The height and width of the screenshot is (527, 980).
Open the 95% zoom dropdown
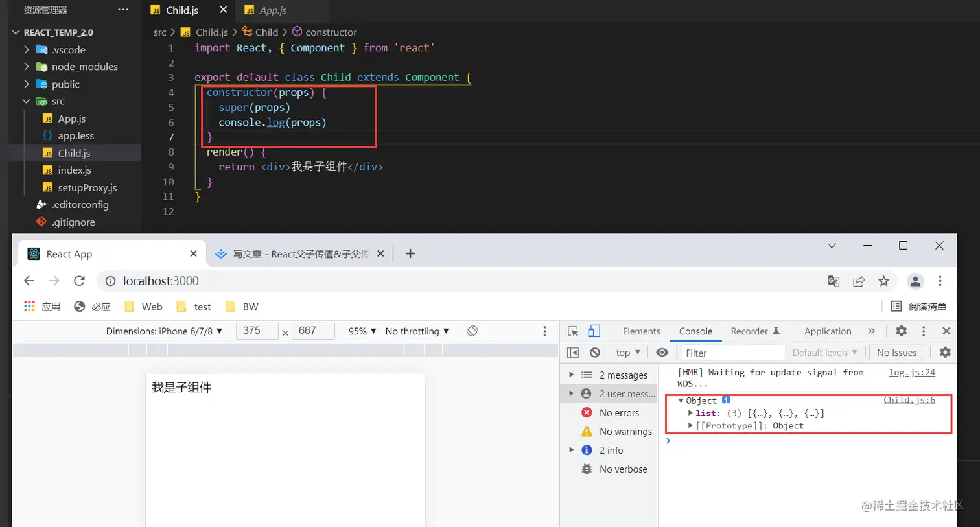[362, 331]
